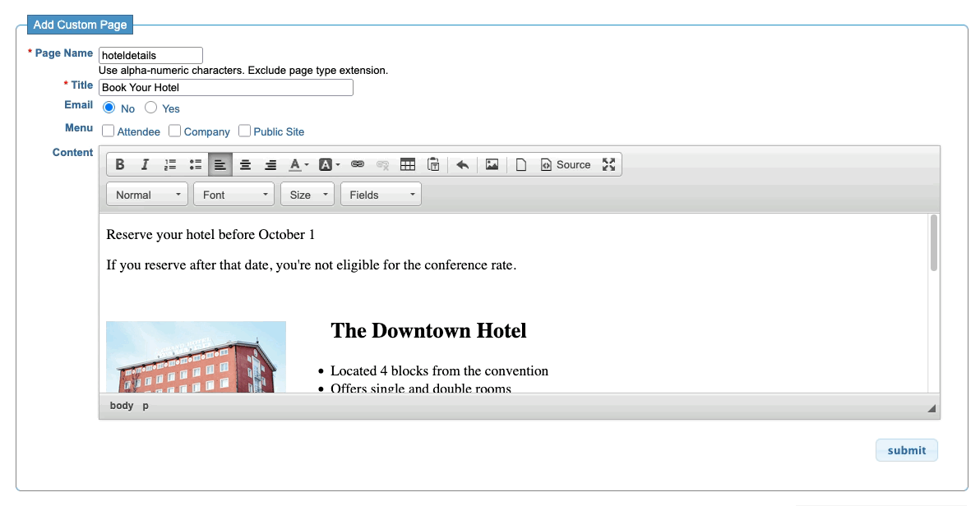
Task: Click 'Located 4 blocks from the convention' bullet
Action: pyautogui.click(x=439, y=371)
